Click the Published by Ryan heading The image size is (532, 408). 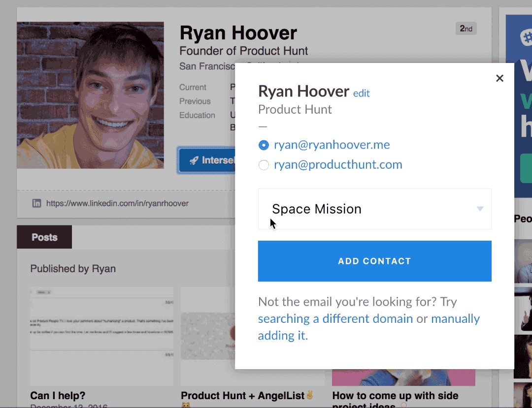(73, 269)
